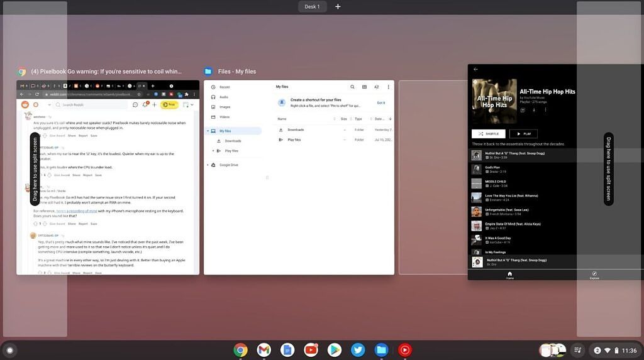Open Chrome from the shelf
This screenshot has width=644, height=360.
tap(241, 350)
